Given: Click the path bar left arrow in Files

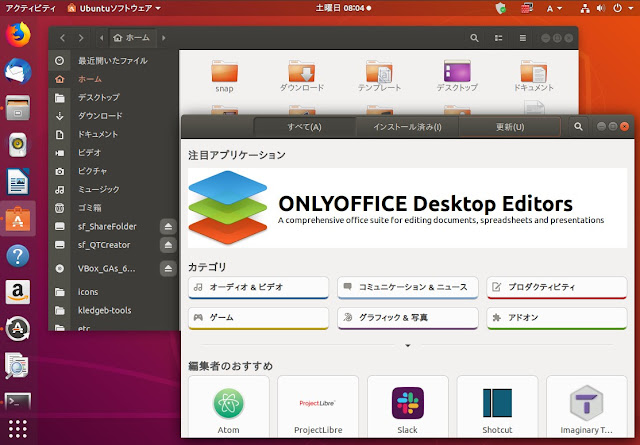Looking at the screenshot, I should [x=101, y=38].
